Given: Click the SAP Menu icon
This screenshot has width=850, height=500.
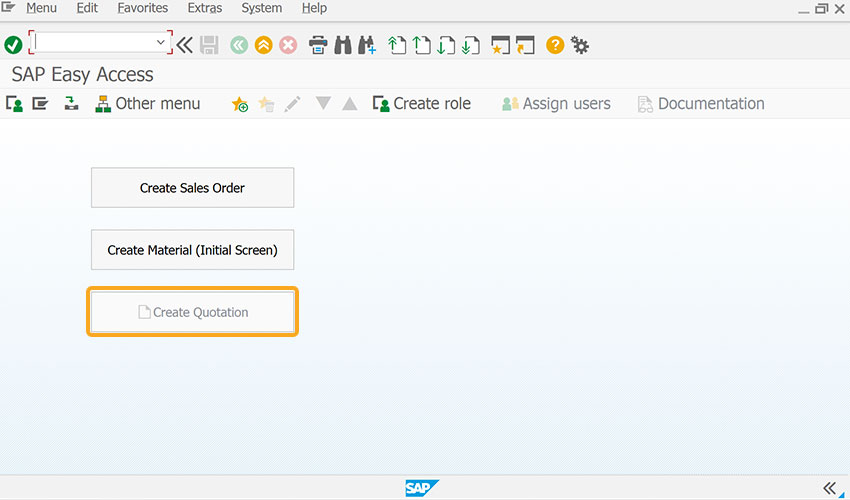Looking at the screenshot, I should click(x=40, y=104).
